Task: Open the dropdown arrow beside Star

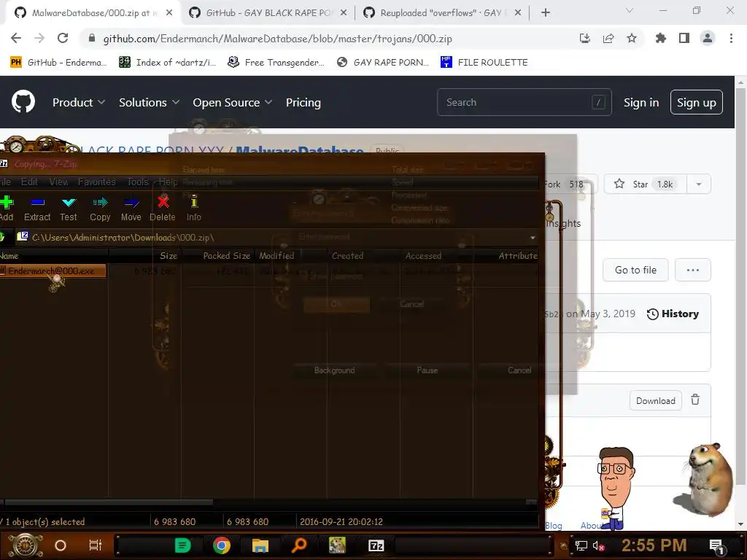Action: 699,184
